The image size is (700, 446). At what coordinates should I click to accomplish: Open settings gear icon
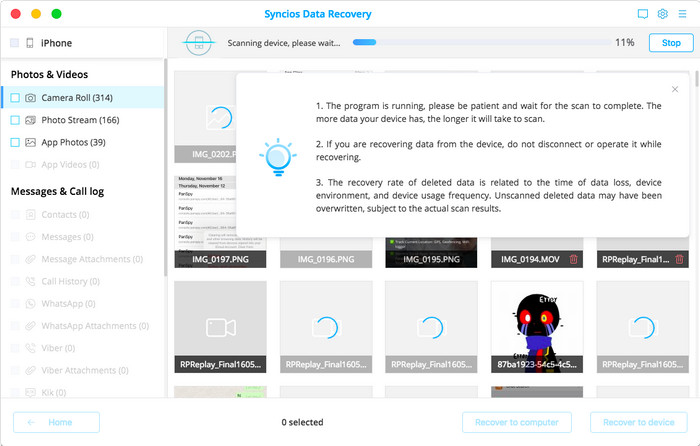pyautogui.click(x=662, y=14)
